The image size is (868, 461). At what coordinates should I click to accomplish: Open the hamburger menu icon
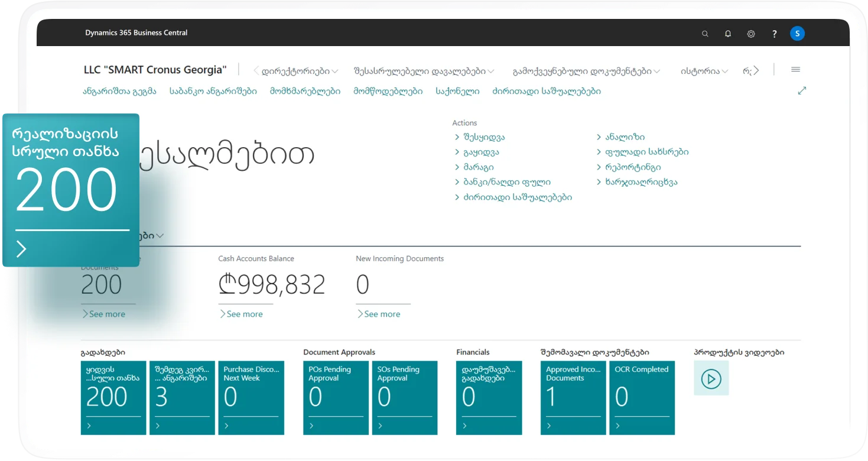pyautogui.click(x=795, y=70)
